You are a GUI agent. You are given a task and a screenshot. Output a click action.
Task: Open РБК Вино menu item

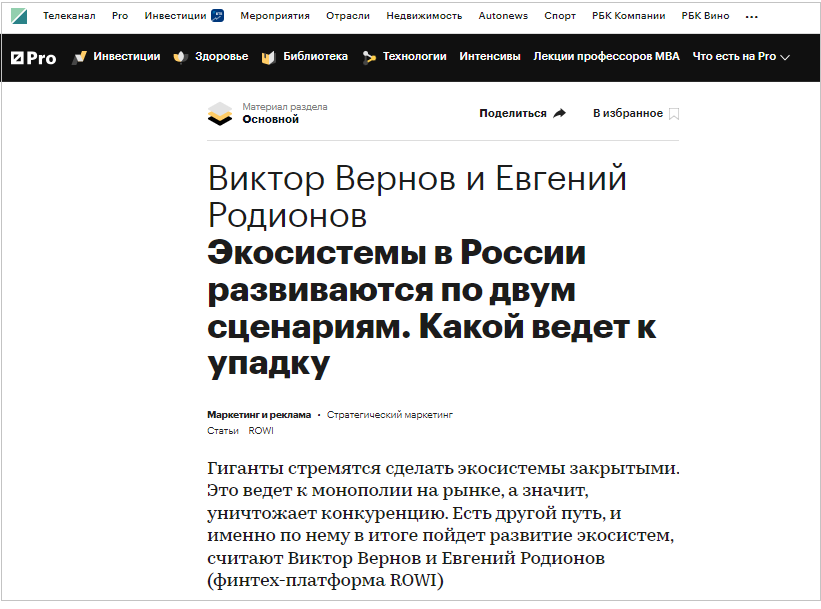coord(705,16)
